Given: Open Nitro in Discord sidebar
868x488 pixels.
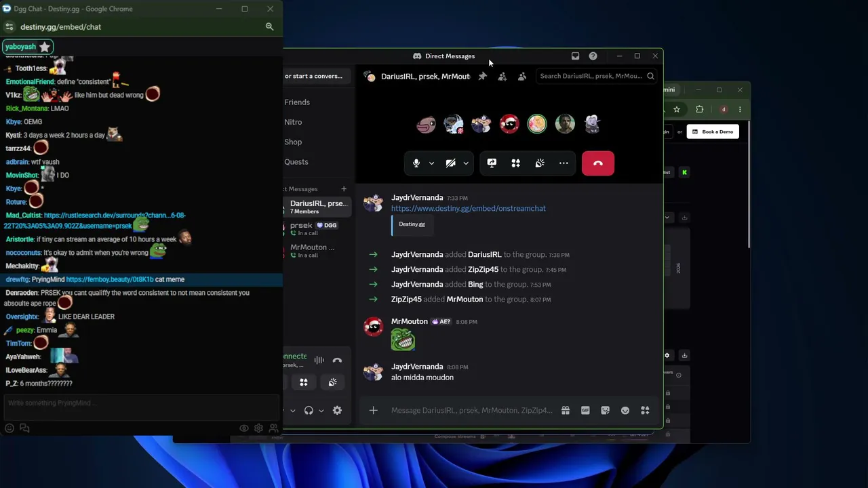Looking at the screenshot, I should tap(294, 122).
